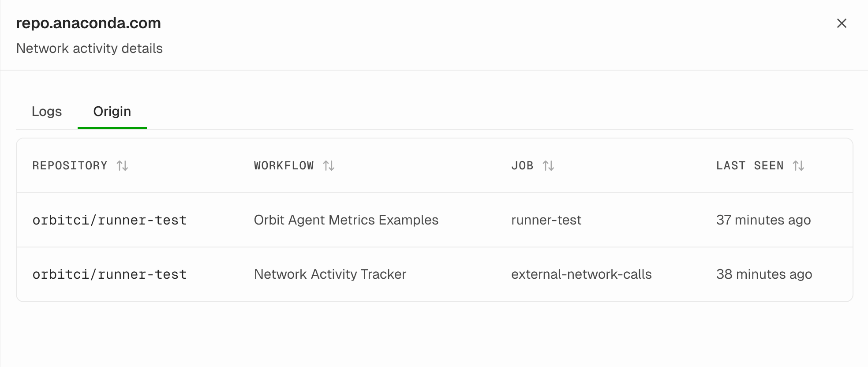Select the Orbit Agent Metrics Examples workflow

point(346,220)
